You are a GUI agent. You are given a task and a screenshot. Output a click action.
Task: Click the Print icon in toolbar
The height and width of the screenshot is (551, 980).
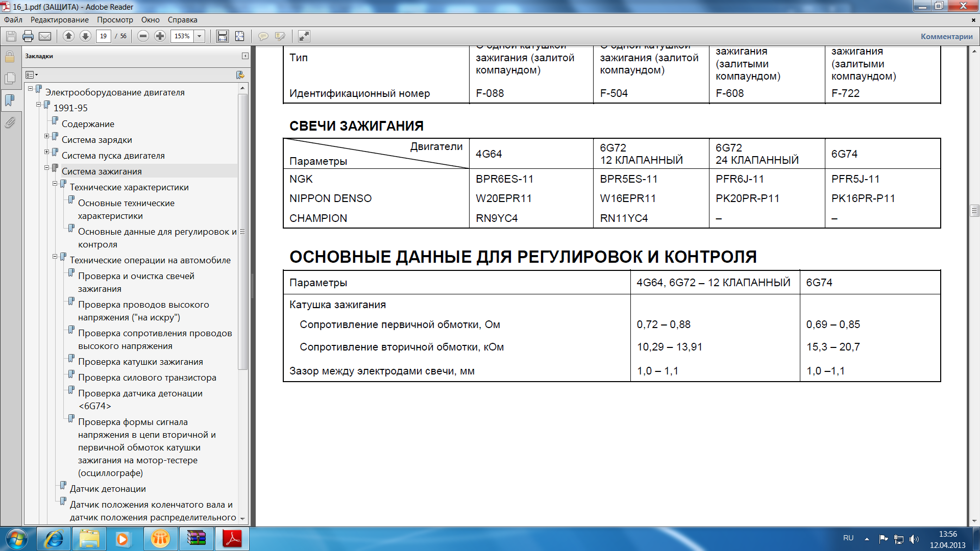tap(28, 36)
